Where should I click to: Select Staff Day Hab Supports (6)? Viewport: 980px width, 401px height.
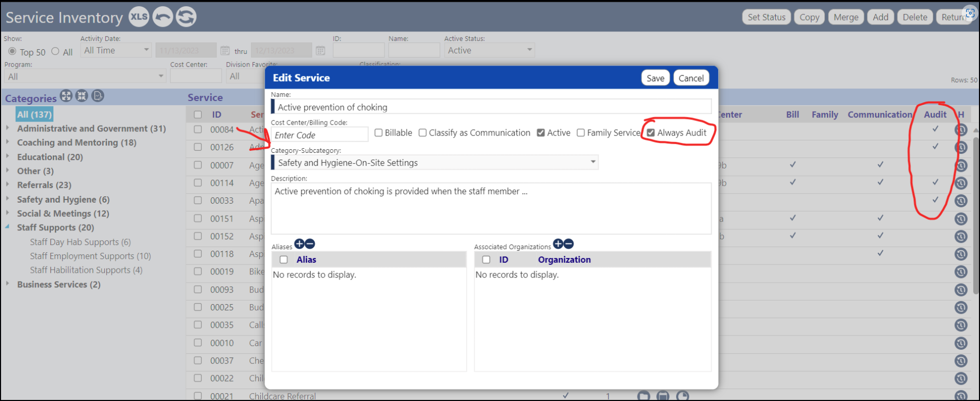[80, 242]
